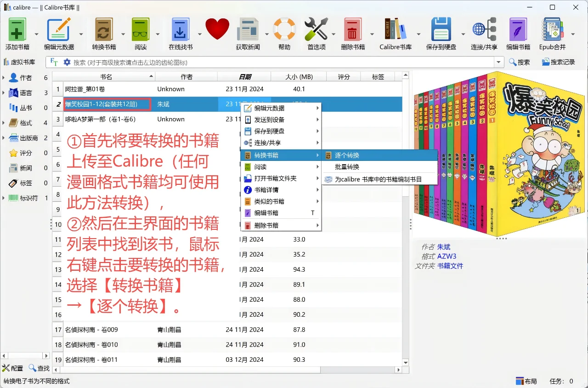Open Get books online (在线找书) icon

coord(181,29)
